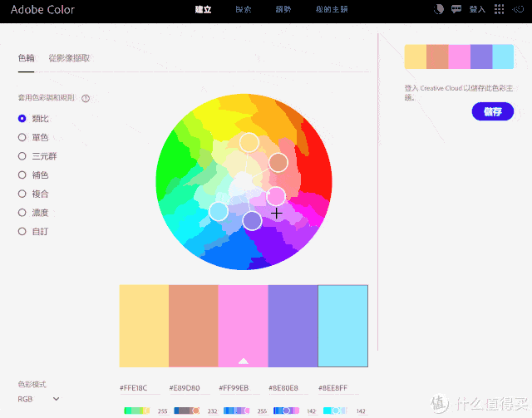This screenshot has height=418, width=532.
Task: Expand the RGB color mode dropdown
Action: click(x=39, y=399)
